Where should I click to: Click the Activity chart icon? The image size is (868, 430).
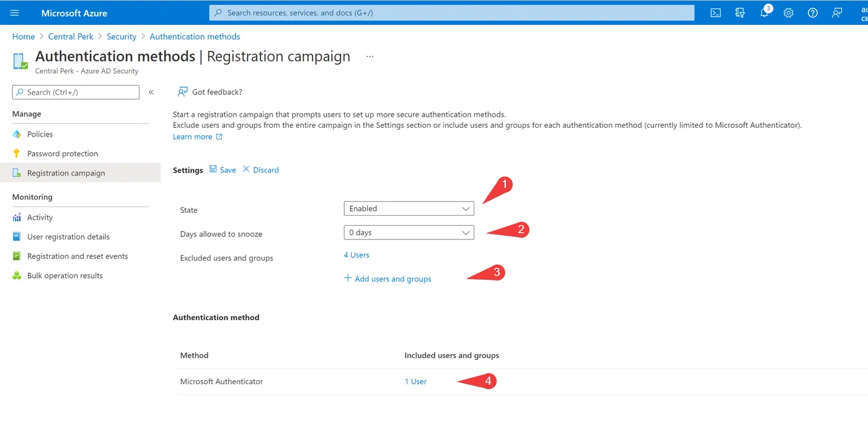pos(17,217)
